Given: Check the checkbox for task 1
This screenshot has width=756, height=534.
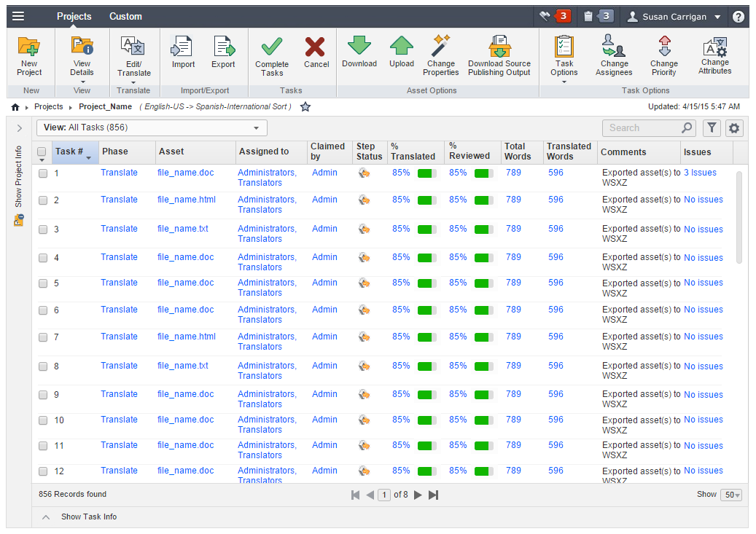Looking at the screenshot, I should pos(43,173).
